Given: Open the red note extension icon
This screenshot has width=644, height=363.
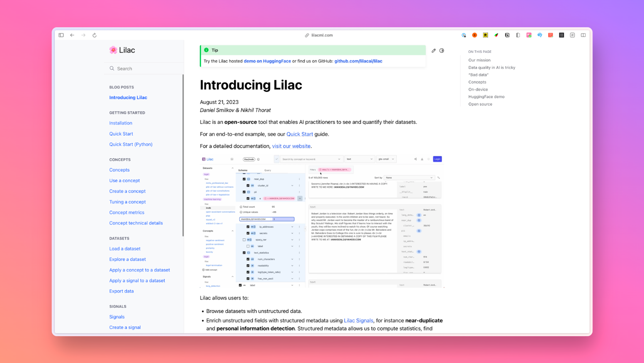Looking at the screenshot, I should point(551,35).
